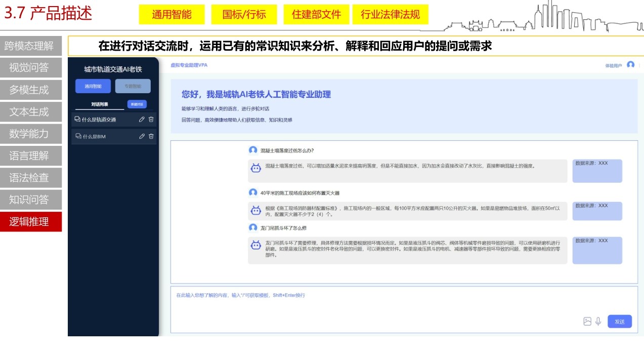This screenshot has height=352, width=644.
Task: Open the 什么是BIM conversation
Action: 114,136
